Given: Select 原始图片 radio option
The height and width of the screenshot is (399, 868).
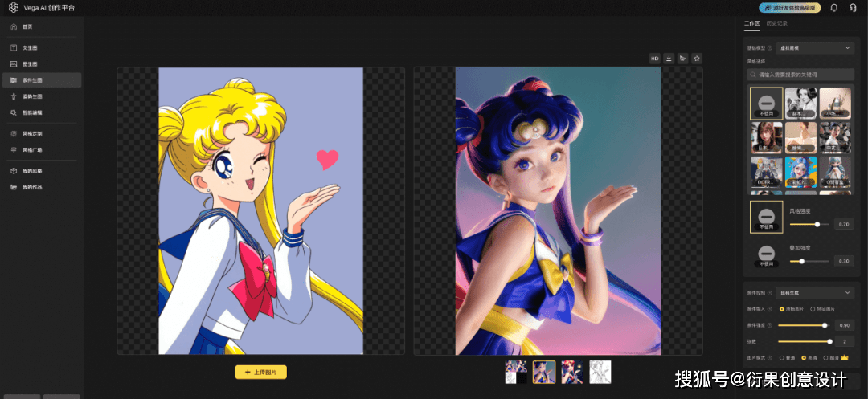Looking at the screenshot, I should point(792,309).
